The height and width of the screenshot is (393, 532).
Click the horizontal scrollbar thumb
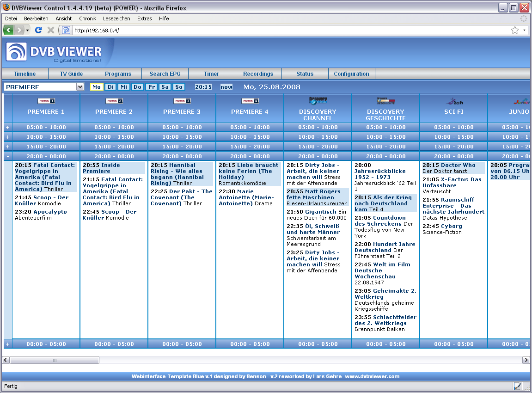(55, 360)
